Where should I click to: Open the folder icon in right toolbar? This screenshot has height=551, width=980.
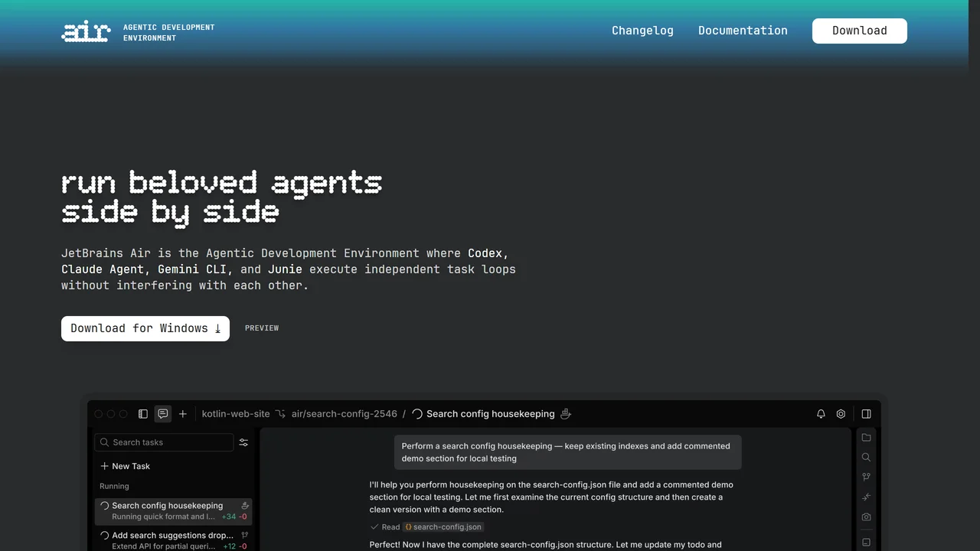pos(866,438)
